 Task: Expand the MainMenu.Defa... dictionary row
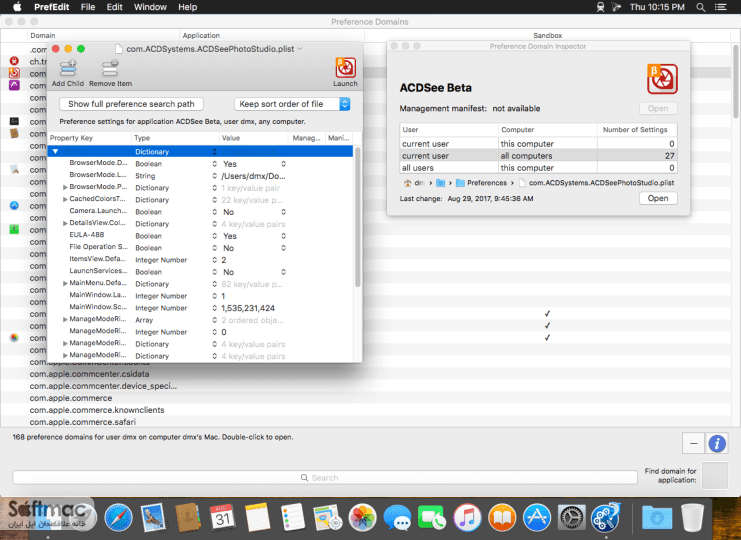click(65, 283)
